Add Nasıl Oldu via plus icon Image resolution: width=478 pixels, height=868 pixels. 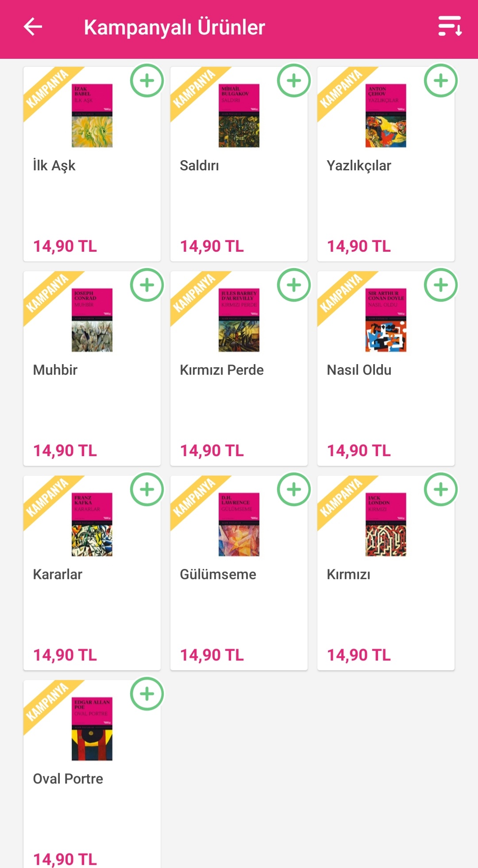point(441,285)
